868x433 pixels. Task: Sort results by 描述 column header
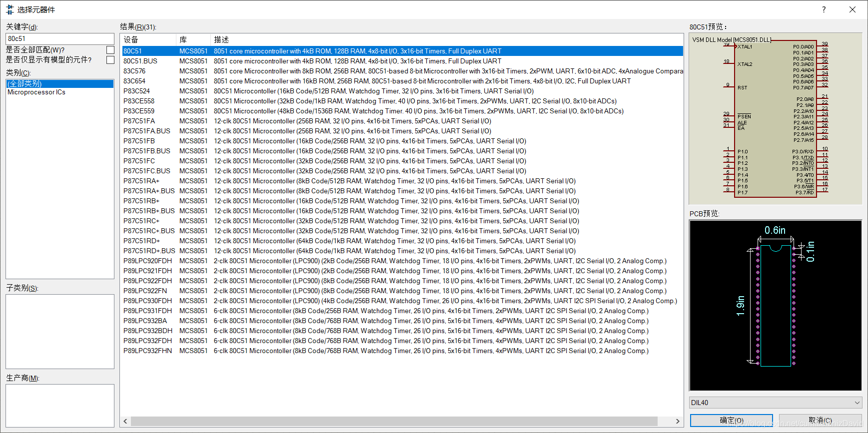pyautogui.click(x=447, y=39)
